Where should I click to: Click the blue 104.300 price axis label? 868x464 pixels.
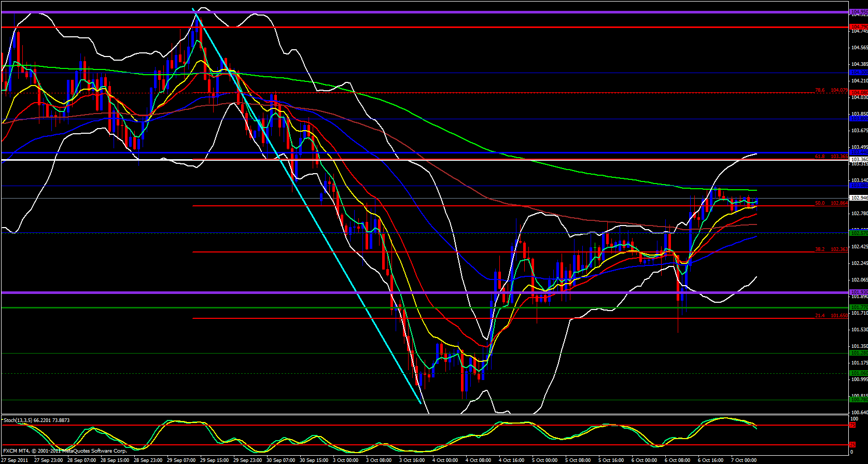[x=858, y=73]
